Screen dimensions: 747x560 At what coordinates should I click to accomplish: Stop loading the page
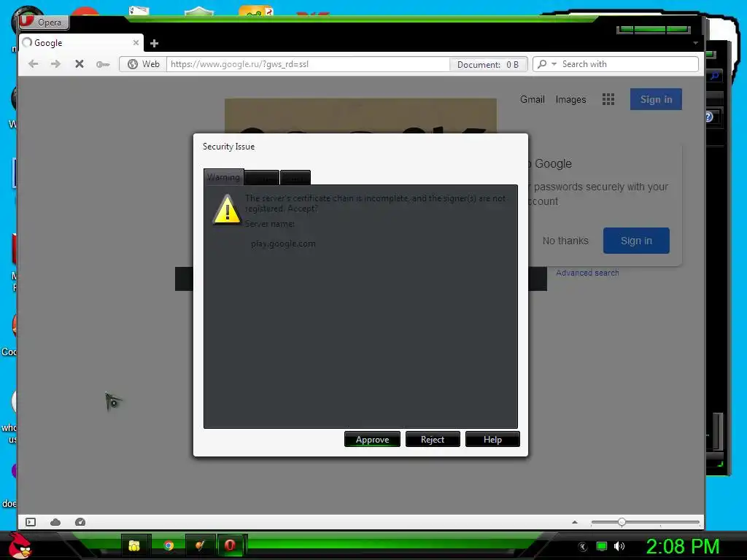(x=80, y=64)
